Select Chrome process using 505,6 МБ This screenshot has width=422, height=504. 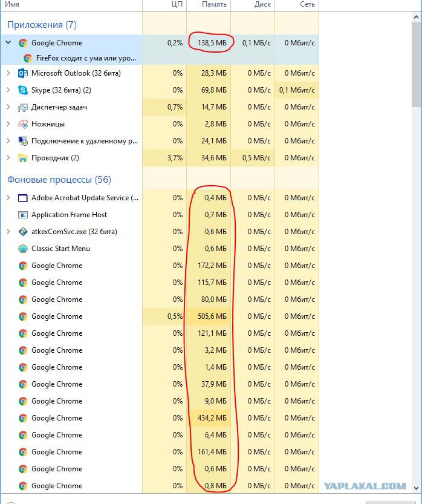pos(160,316)
